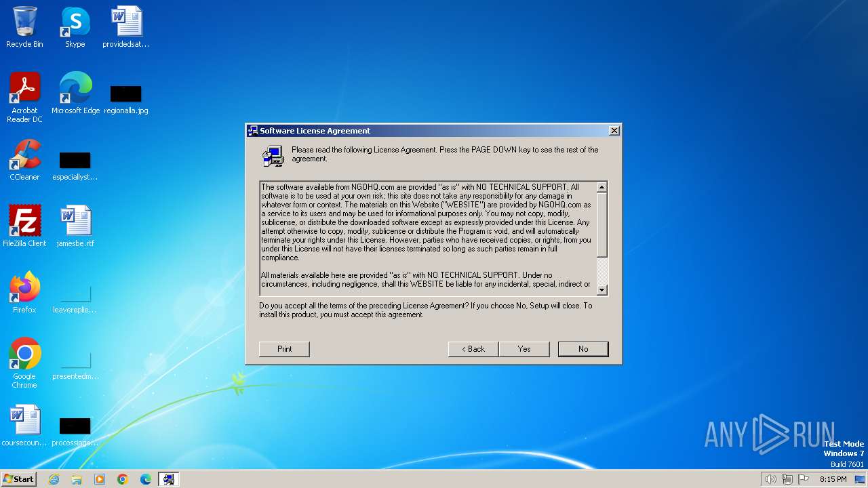Open Acrobat Reader DC shortcut
This screenshot has height=488, width=868.
(x=24, y=98)
